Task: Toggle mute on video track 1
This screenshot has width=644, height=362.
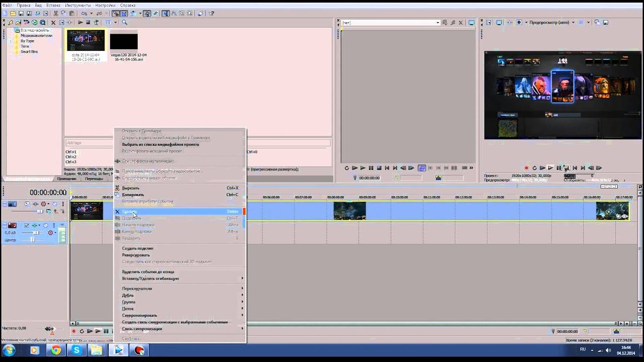Action: coord(55,204)
